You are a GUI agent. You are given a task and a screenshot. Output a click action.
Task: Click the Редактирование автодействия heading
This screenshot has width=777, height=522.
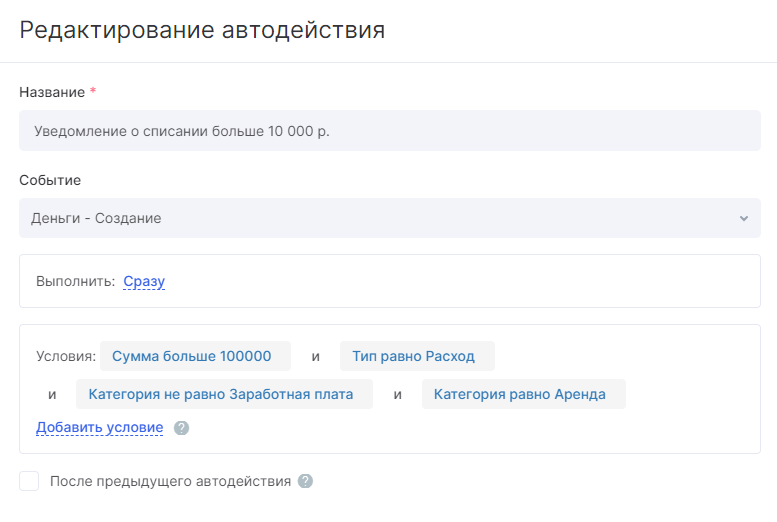(202, 30)
